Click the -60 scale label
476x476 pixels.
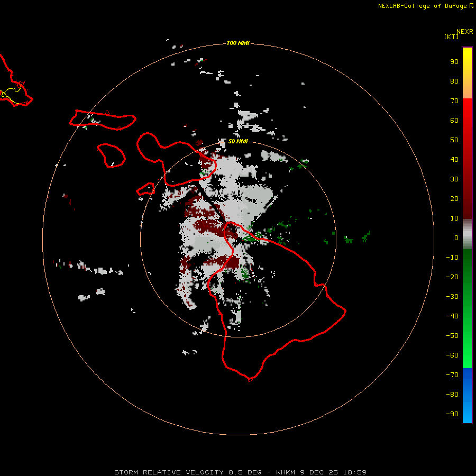(x=452, y=355)
